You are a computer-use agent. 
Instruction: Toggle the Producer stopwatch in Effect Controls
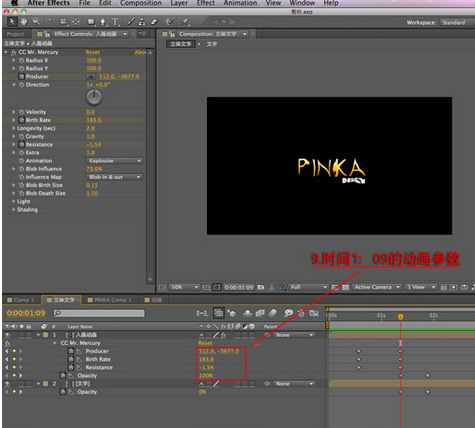[22, 76]
